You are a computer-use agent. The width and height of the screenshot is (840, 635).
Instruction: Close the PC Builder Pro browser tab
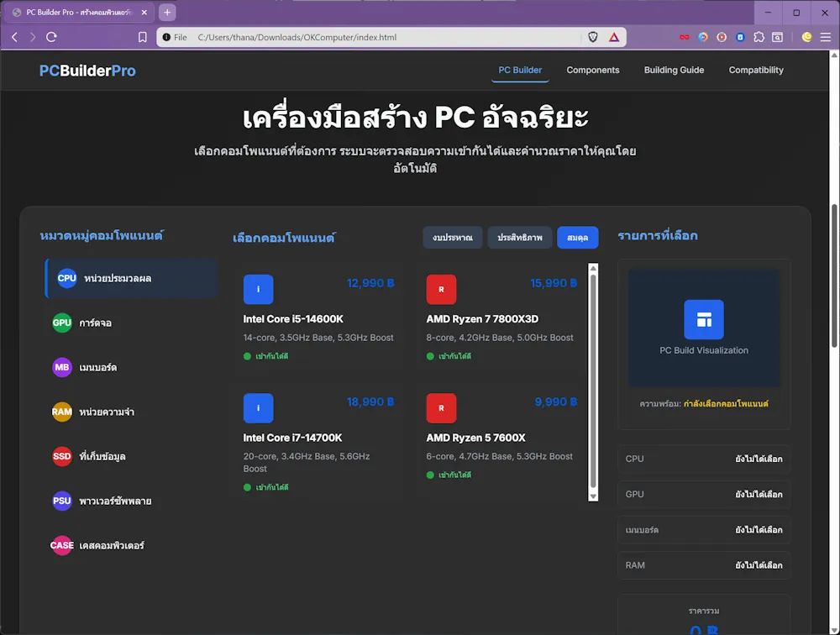(144, 13)
